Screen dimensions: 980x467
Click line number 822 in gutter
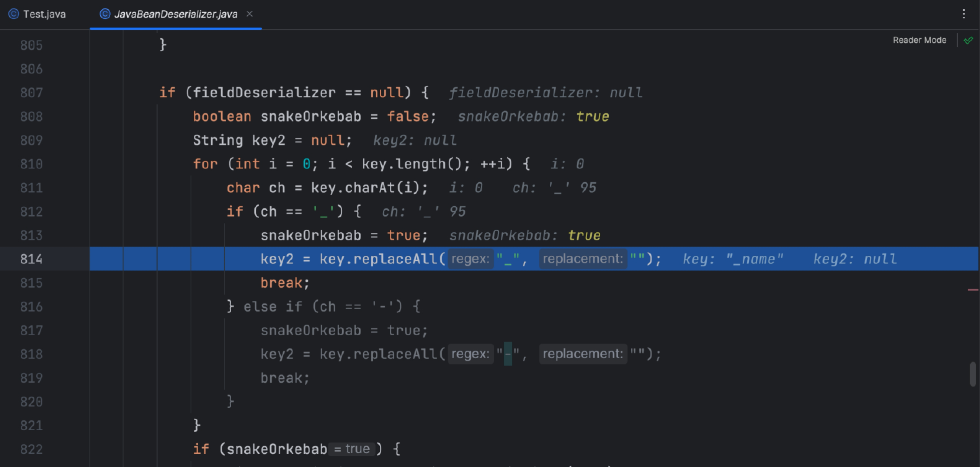coord(31,449)
